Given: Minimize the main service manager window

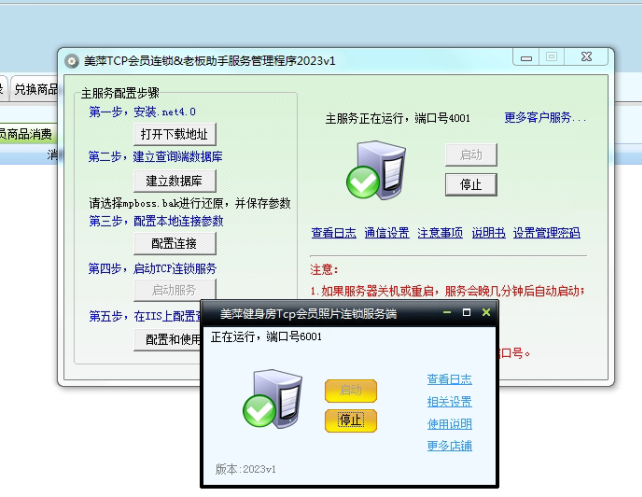Looking at the screenshot, I should point(528,58).
